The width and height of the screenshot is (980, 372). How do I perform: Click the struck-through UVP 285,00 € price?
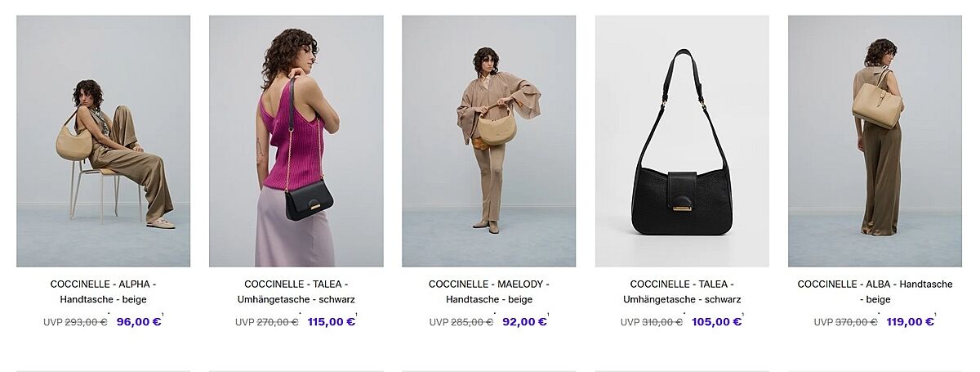pos(461,322)
